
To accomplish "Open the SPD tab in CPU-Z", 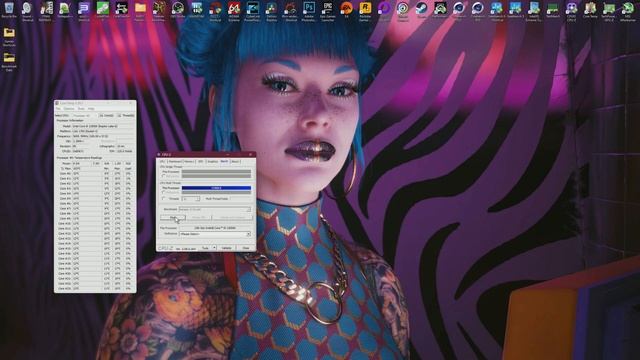I will tap(200, 162).
